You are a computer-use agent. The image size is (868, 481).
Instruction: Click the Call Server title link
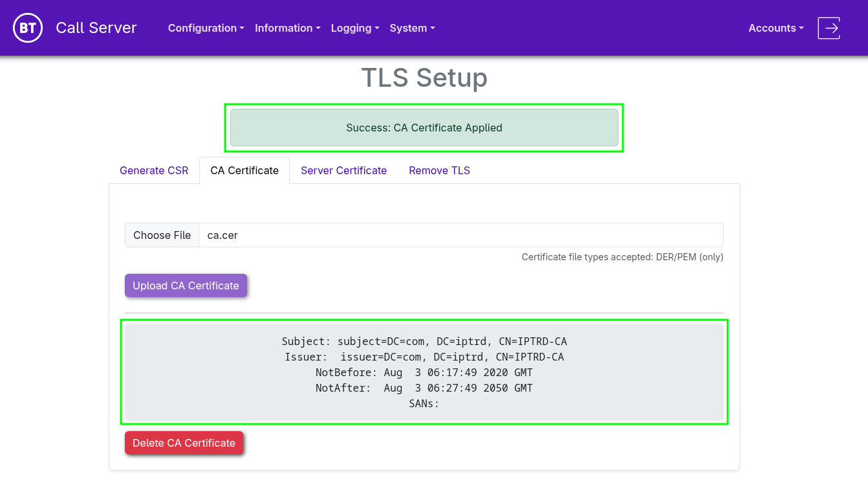pyautogui.click(x=96, y=28)
